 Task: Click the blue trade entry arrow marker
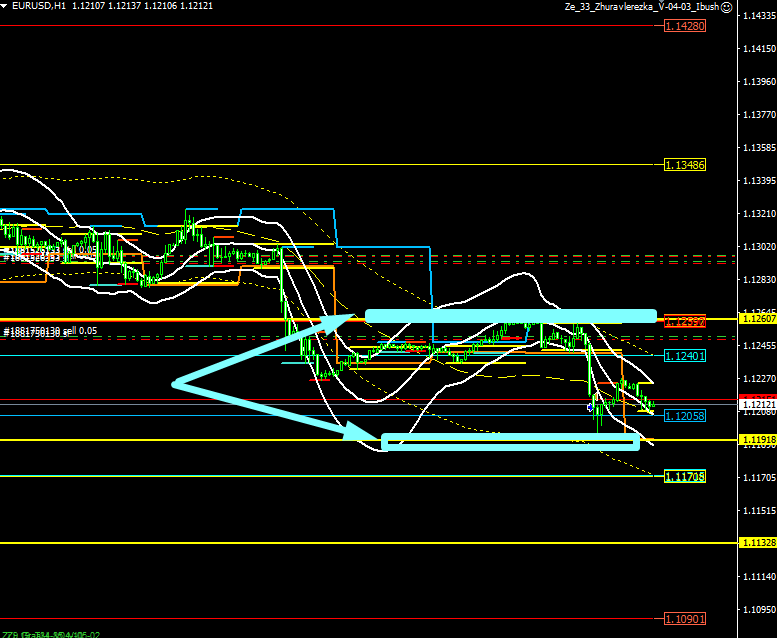(x=590, y=407)
